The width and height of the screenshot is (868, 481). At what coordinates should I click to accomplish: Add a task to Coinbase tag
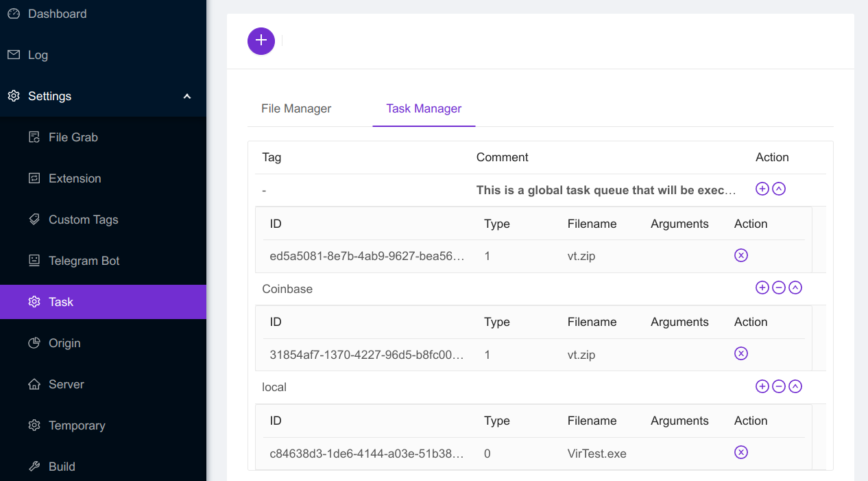click(x=762, y=288)
